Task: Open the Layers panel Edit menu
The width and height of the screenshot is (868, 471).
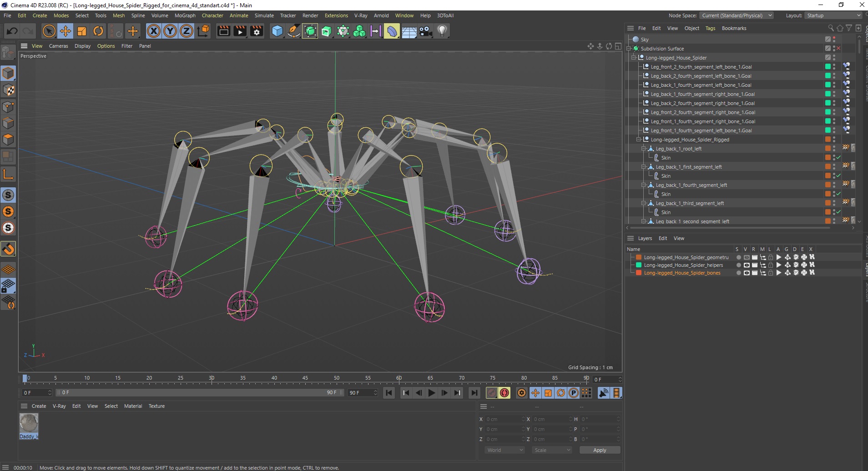Action: [x=663, y=238]
